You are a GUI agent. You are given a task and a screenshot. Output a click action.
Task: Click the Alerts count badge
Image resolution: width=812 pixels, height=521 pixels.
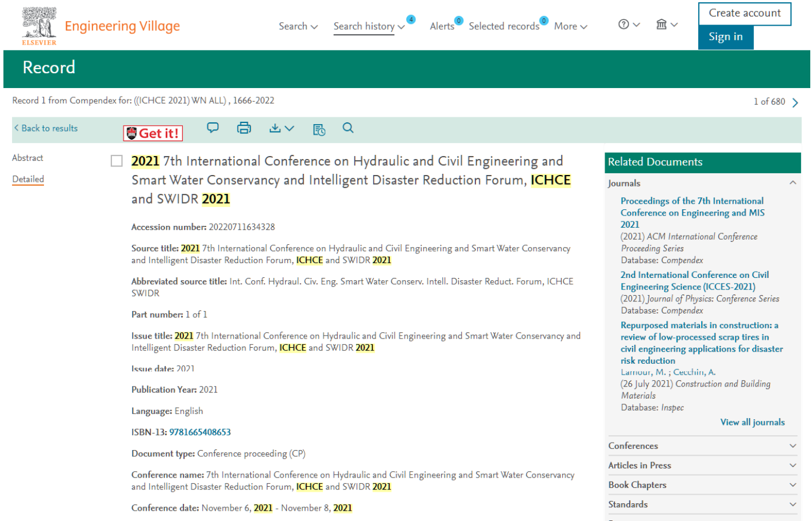click(x=459, y=21)
